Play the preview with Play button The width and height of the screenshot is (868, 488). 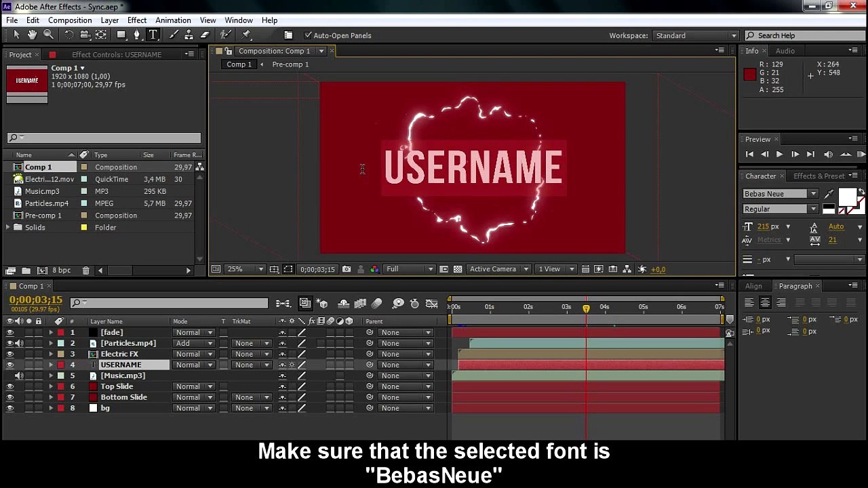pos(779,155)
